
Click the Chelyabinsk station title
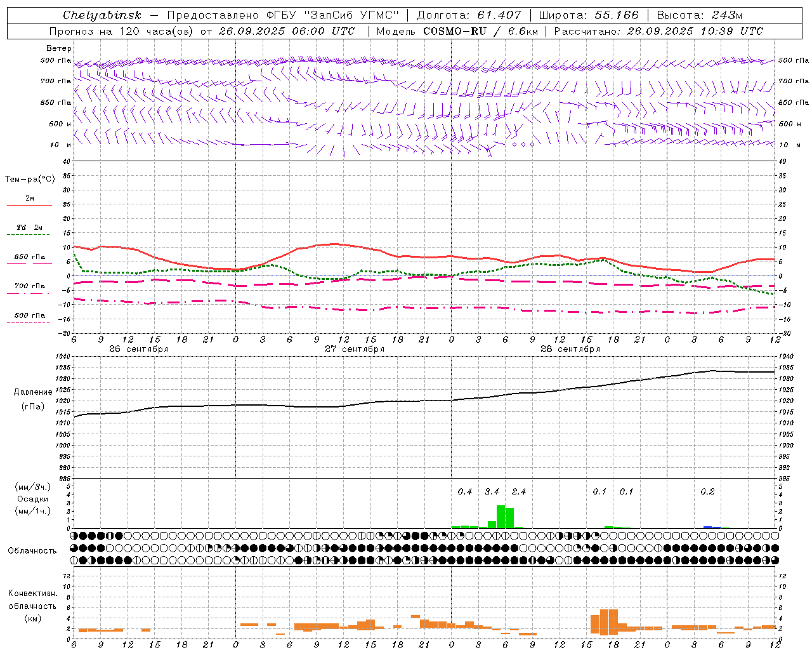102,15
